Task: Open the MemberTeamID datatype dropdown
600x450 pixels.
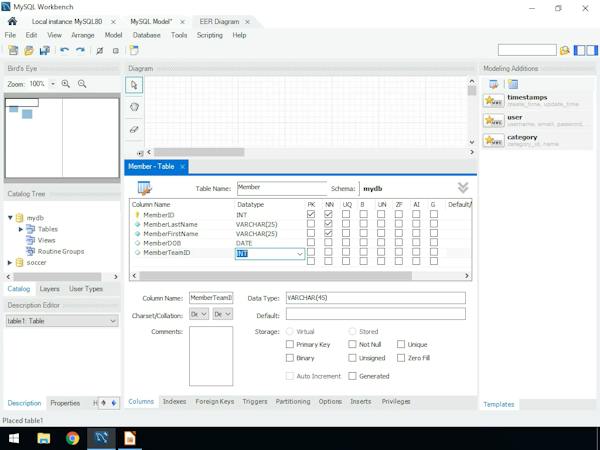Action: (300, 254)
